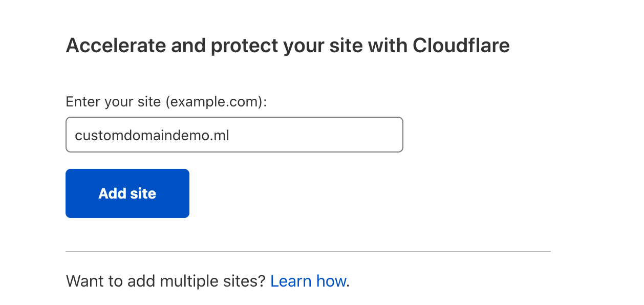Image resolution: width=644 pixels, height=305 pixels.
Task: Click the Learn how text after multiple sites
Action: click(308, 281)
